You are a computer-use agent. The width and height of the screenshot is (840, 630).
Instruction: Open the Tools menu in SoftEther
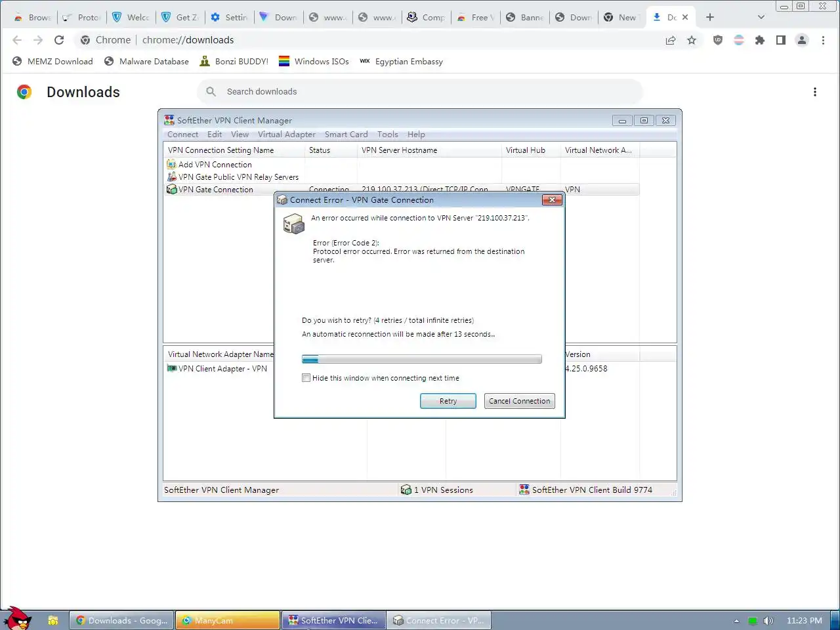[x=387, y=135]
